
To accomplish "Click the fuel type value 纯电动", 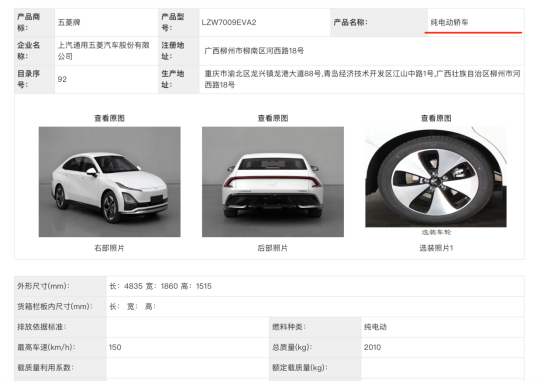I will click(x=375, y=327).
